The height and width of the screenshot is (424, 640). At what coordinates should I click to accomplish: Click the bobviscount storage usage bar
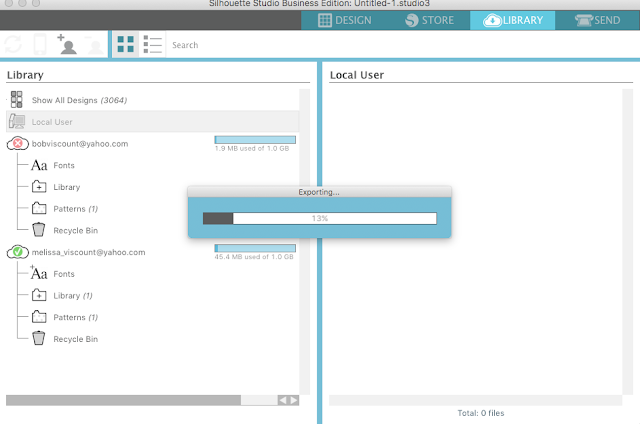[x=255, y=140]
